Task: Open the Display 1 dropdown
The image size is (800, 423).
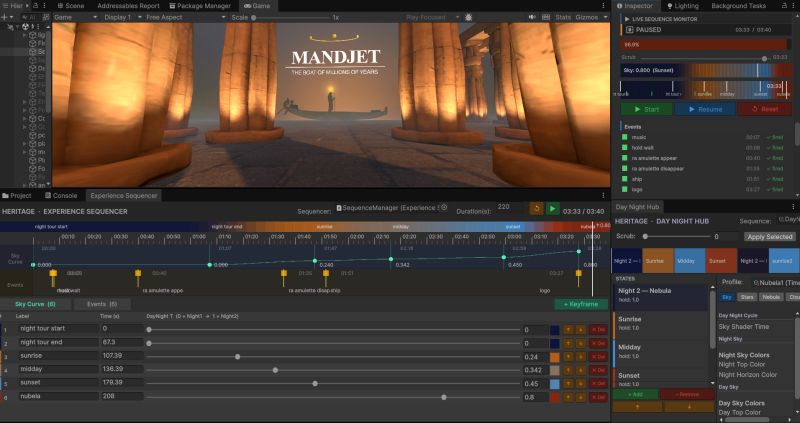Action: pyautogui.click(x=122, y=17)
